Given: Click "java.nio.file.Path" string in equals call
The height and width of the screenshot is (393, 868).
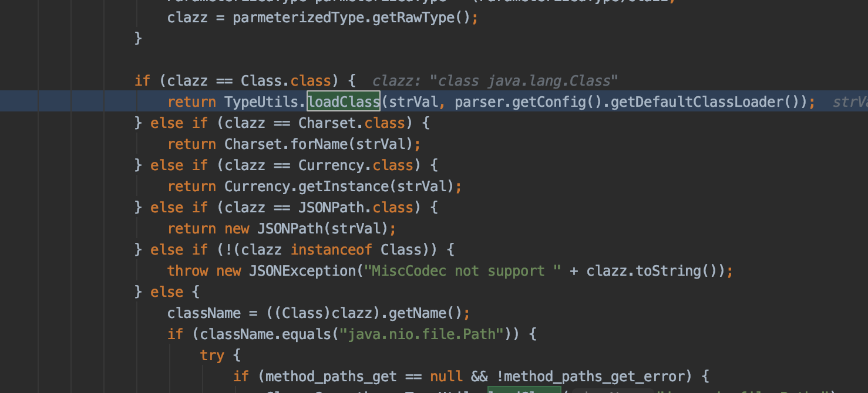Looking at the screenshot, I should click(x=421, y=334).
